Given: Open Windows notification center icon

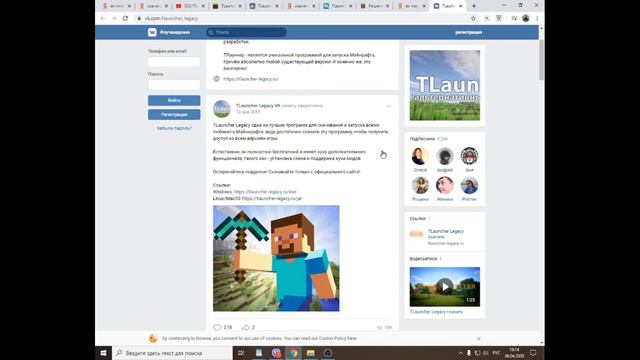Looking at the screenshot, I should tap(533, 353).
